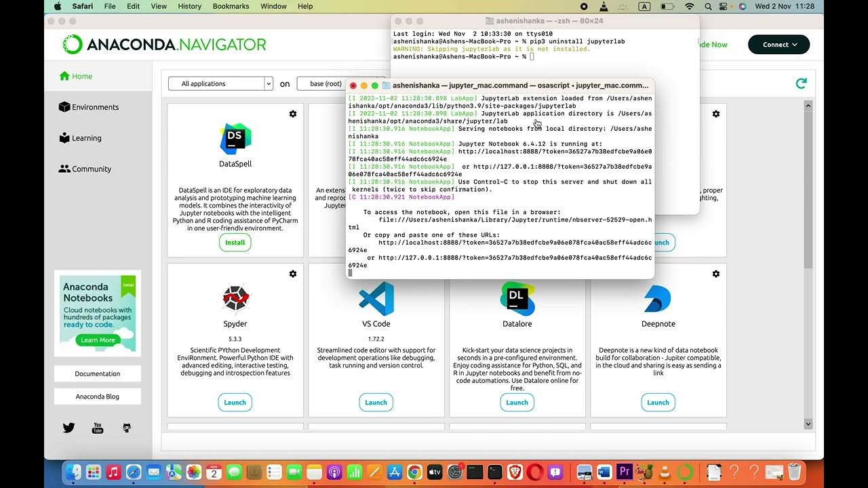
Task: Open the View menu
Action: coord(159,6)
